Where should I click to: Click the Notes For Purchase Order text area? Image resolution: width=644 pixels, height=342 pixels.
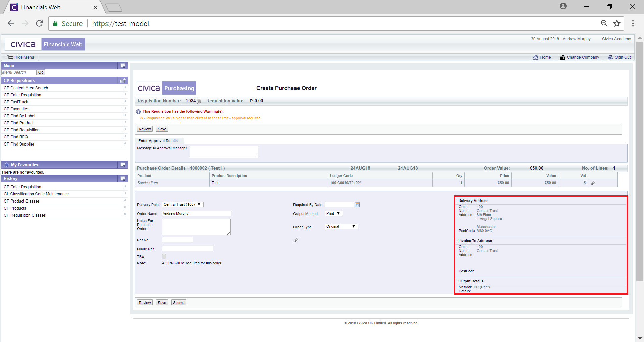point(196,227)
